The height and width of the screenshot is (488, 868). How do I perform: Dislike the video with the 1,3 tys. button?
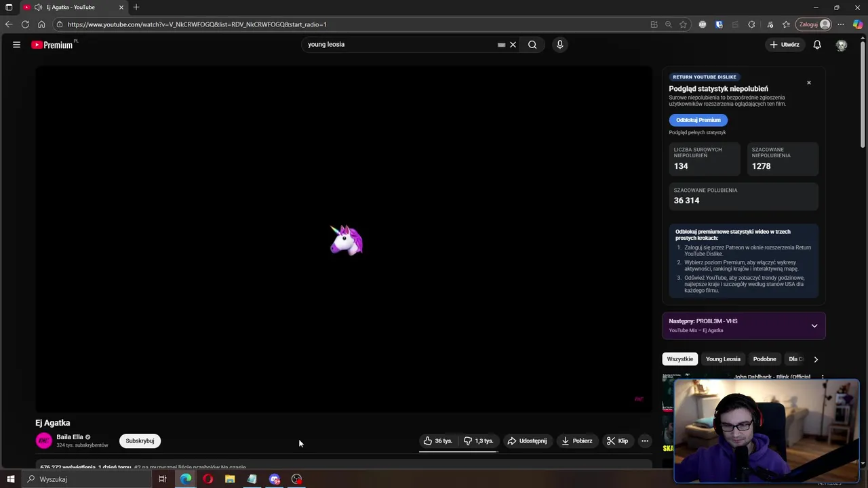(x=478, y=441)
